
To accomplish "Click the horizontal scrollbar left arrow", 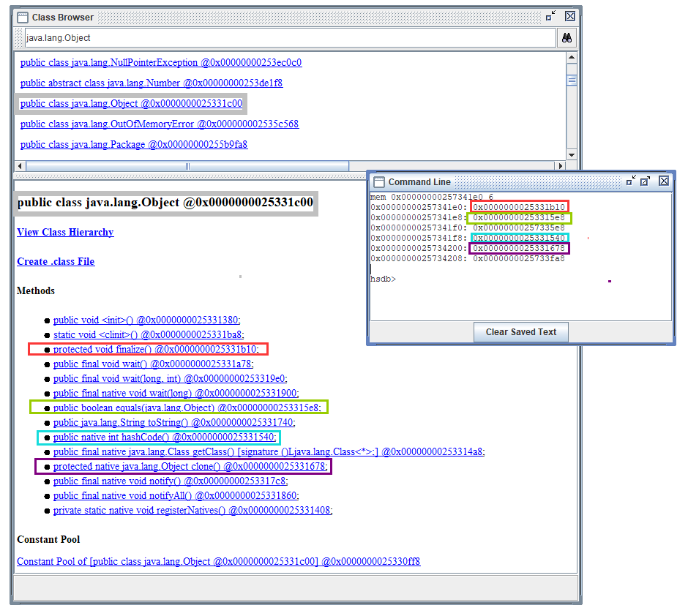I will [20, 166].
